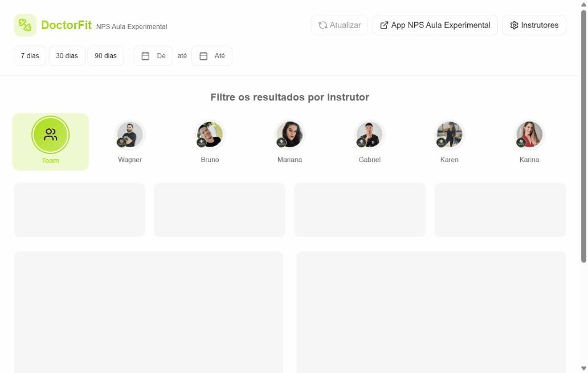Select Karen's instructor avatar
588x373 pixels.
coord(449,135)
